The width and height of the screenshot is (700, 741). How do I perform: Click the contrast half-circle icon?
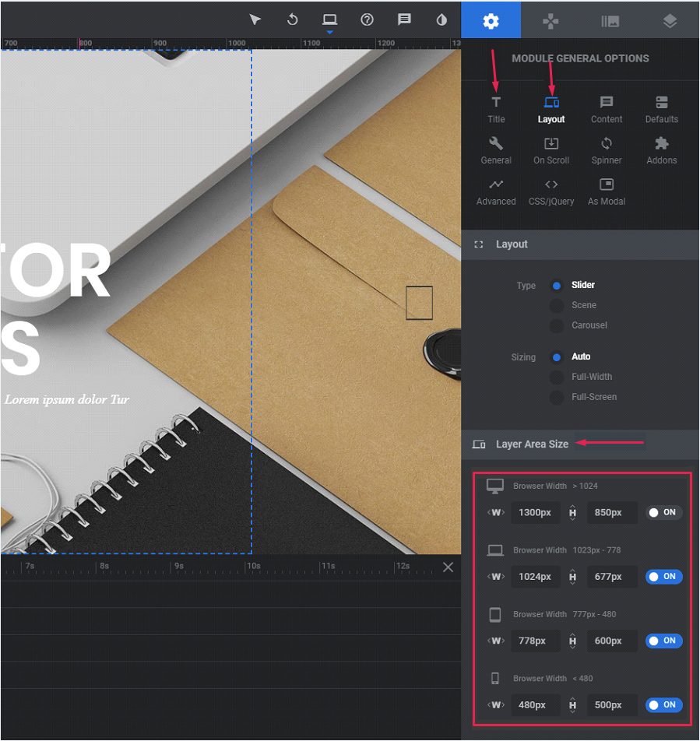441,19
